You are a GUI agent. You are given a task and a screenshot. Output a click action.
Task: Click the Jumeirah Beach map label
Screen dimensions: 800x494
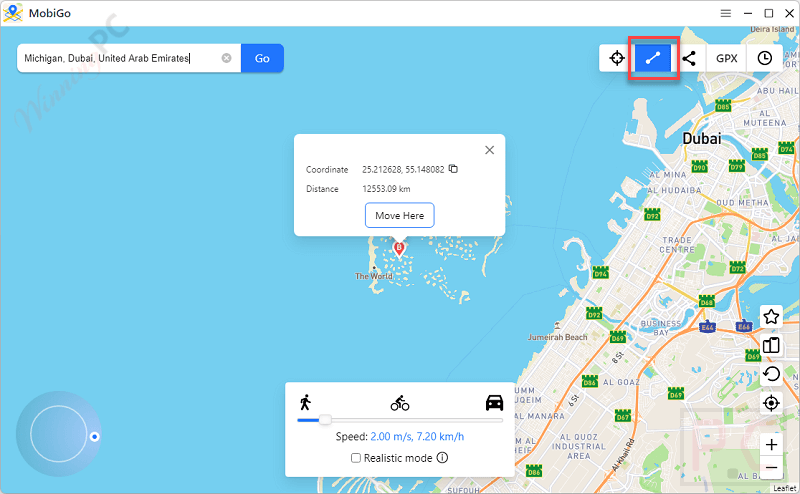pyautogui.click(x=558, y=337)
